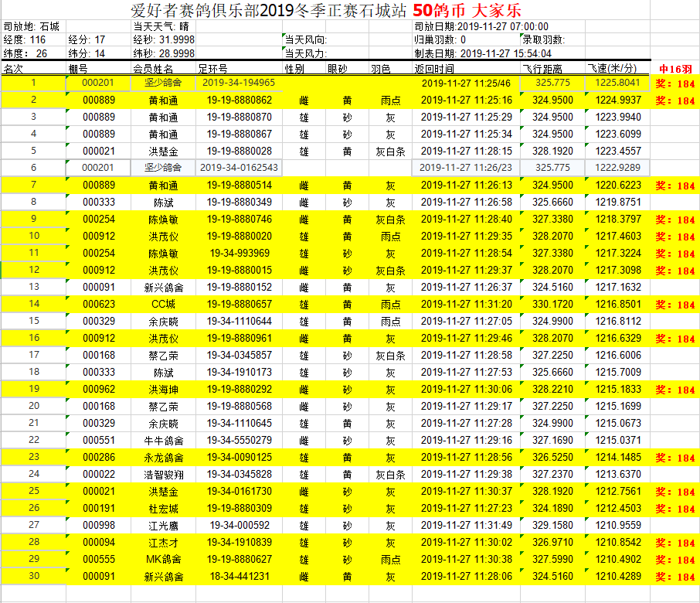Select the 足环号 column header
Screen dimensions: 700x603
tap(213, 69)
